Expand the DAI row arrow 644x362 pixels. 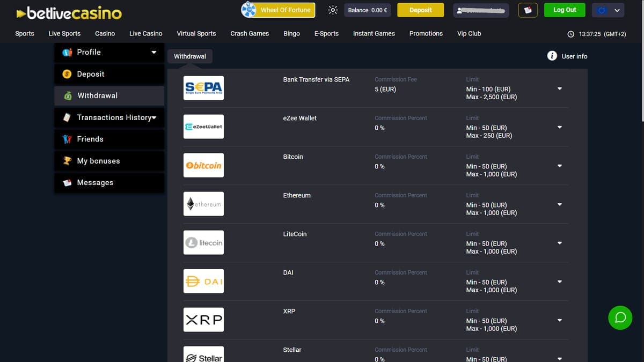click(x=560, y=282)
